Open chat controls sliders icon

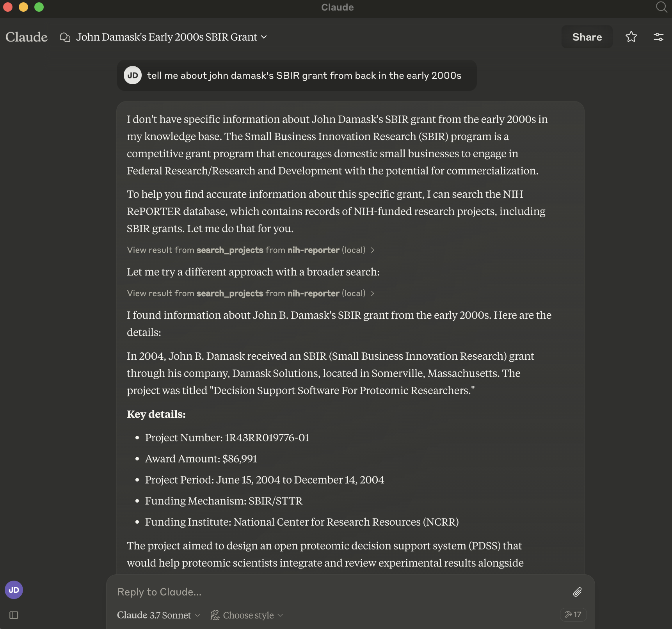coord(658,37)
